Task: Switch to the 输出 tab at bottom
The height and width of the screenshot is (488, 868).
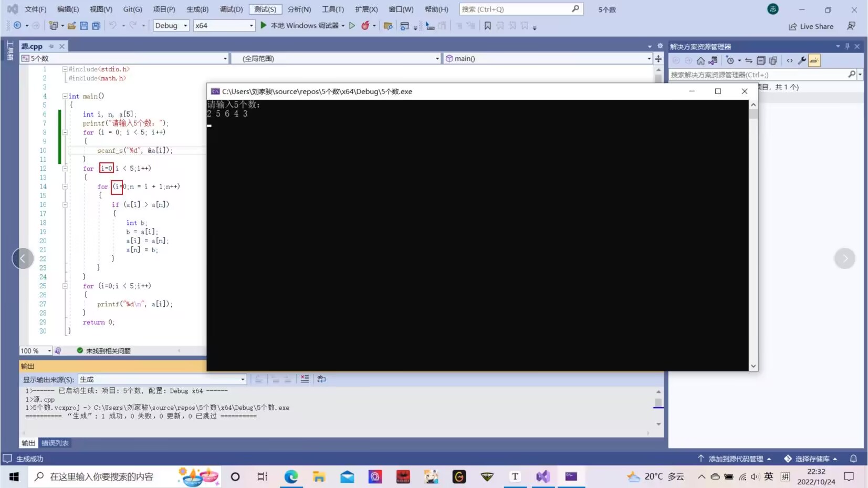Action: pyautogui.click(x=28, y=443)
